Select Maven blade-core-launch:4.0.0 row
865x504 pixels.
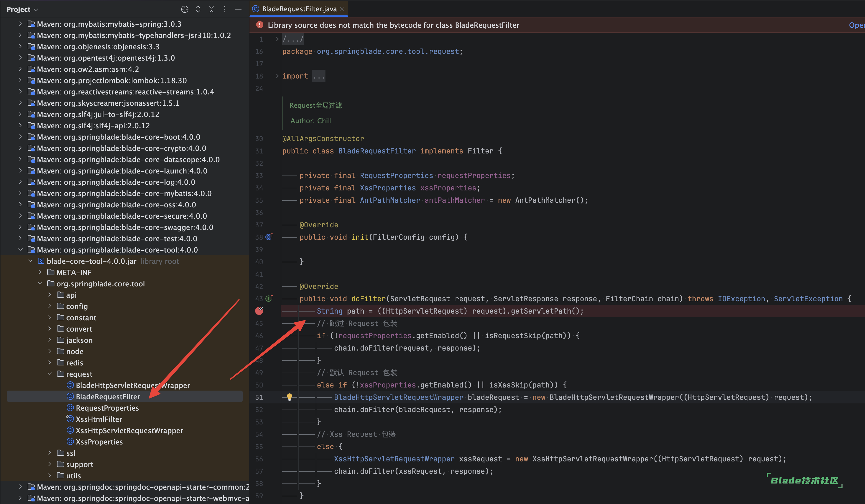point(124,171)
